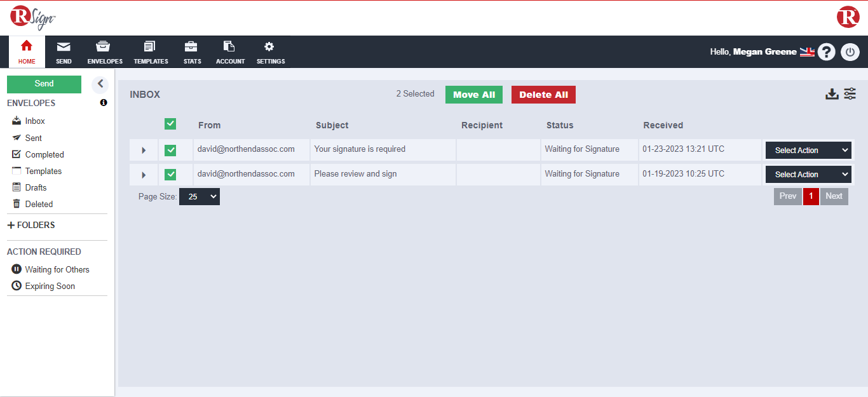This screenshot has height=397, width=868.
Task: Open the Page Size dropdown
Action: tap(199, 197)
